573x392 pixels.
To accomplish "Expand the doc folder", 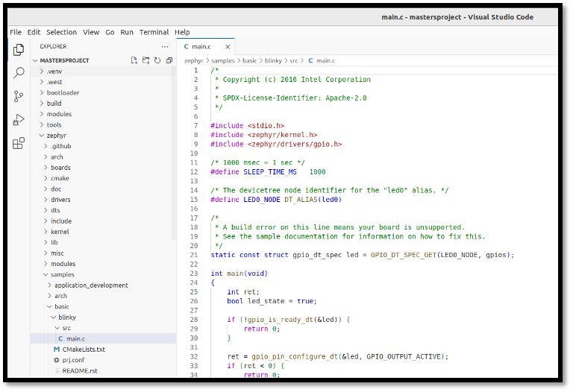I will point(103,189).
